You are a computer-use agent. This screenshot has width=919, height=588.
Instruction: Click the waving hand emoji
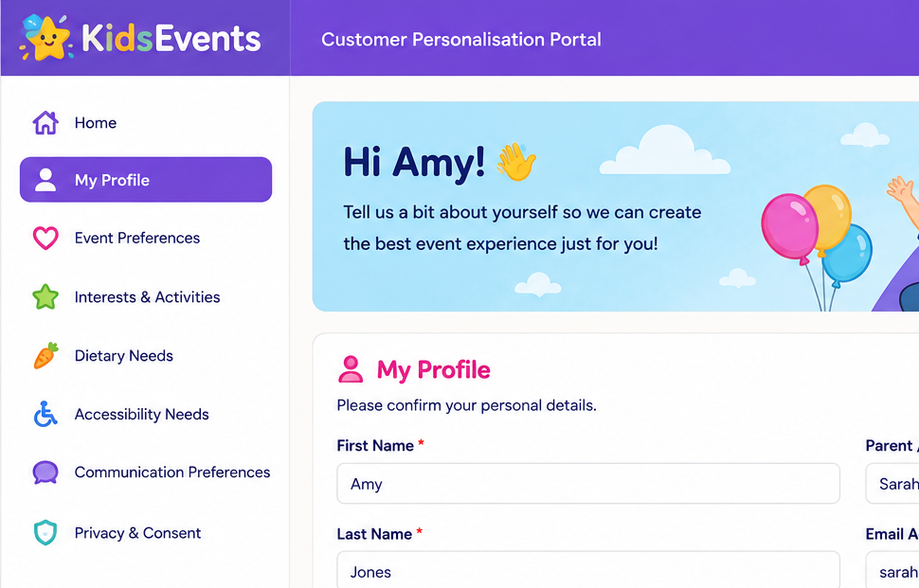click(515, 162)
